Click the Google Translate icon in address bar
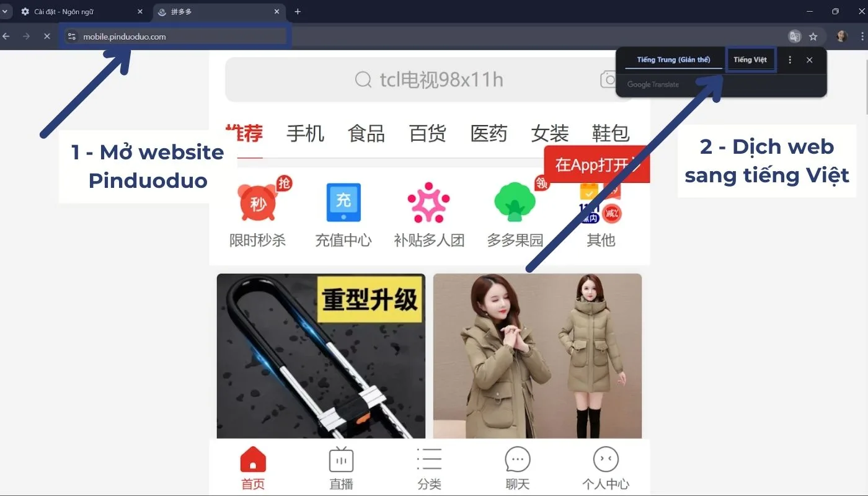868x496 pixels. [x=795, y=37]
